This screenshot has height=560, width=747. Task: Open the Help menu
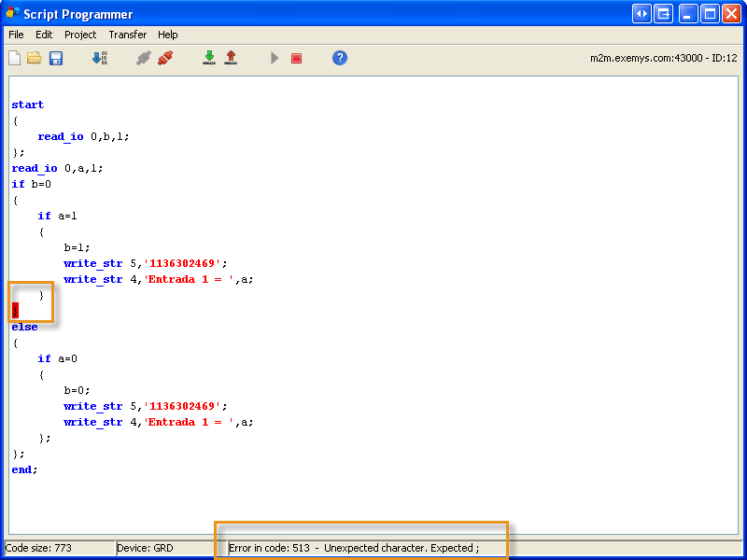coord(167,35)
